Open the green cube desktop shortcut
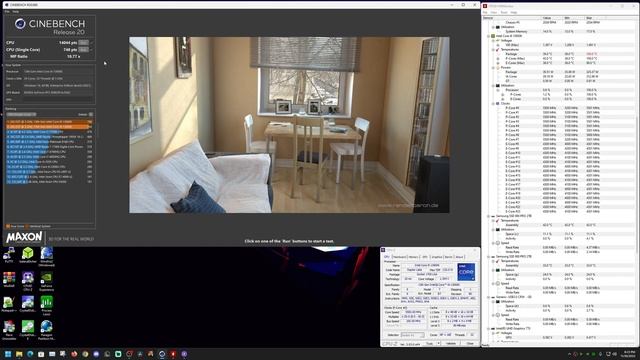Viewport: 640px width, 360px height. [x=28, y=256]
